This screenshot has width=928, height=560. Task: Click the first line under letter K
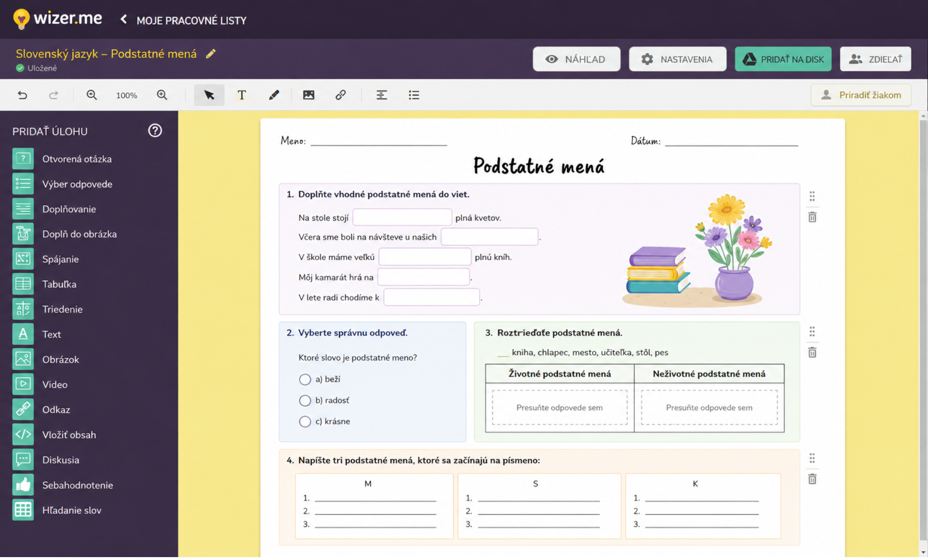[x=702, y=500]
